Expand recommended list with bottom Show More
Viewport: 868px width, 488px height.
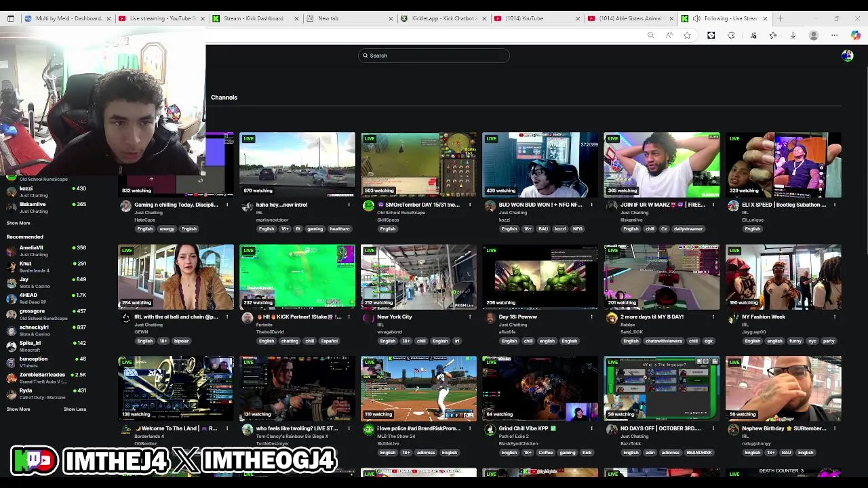click(x=18, y=409)
